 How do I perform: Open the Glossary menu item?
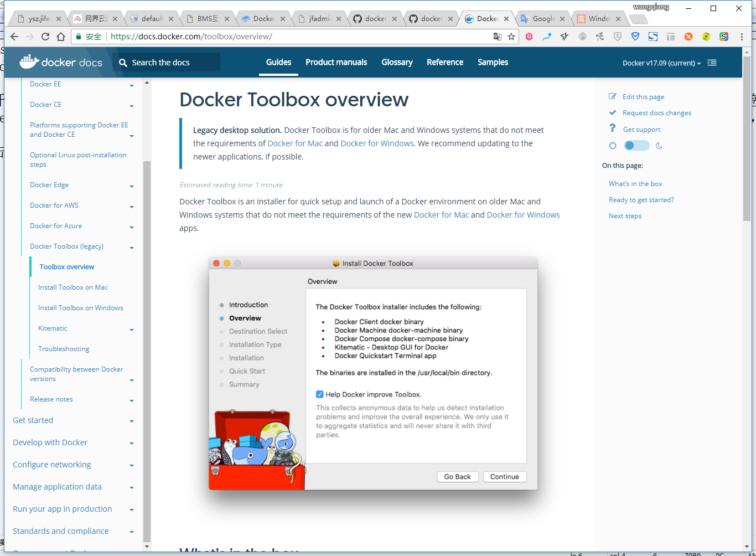397,62
